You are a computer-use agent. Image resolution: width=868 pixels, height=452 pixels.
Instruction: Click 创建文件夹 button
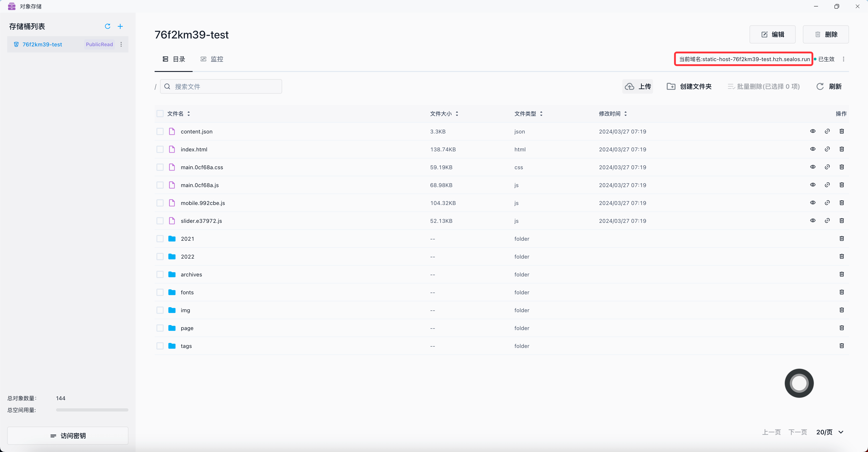point(689,87)
